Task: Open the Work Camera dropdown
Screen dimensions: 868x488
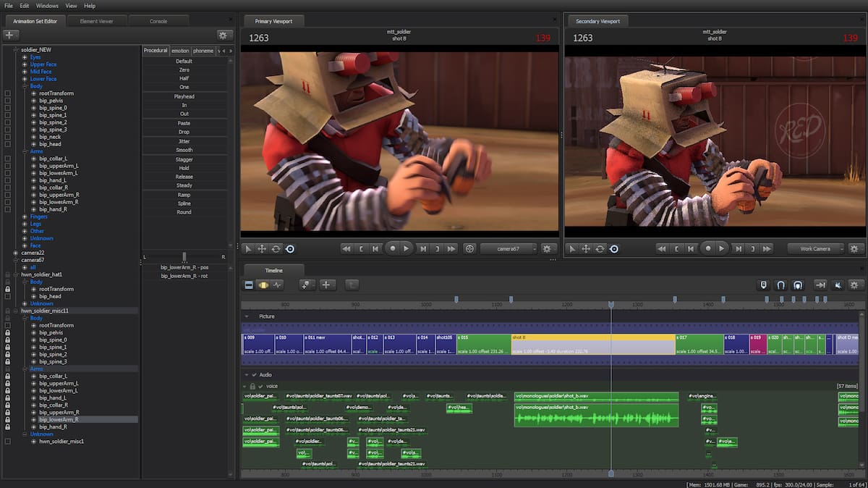Action: [816, 248]
